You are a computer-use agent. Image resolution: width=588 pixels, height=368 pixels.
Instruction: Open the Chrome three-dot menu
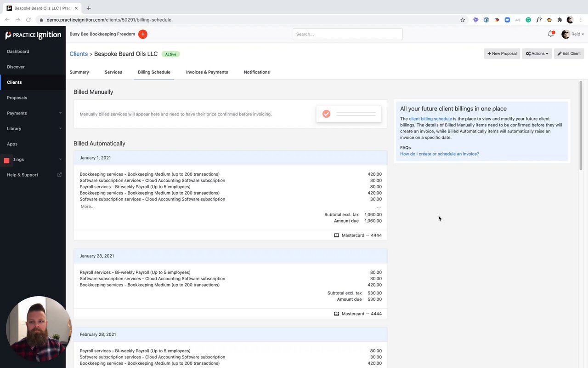(581, 20)
